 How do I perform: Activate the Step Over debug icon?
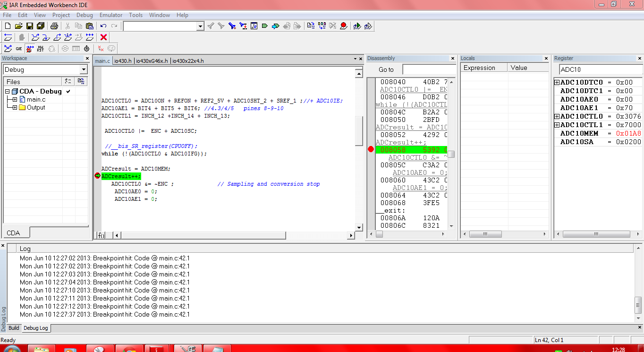(36, 38)
